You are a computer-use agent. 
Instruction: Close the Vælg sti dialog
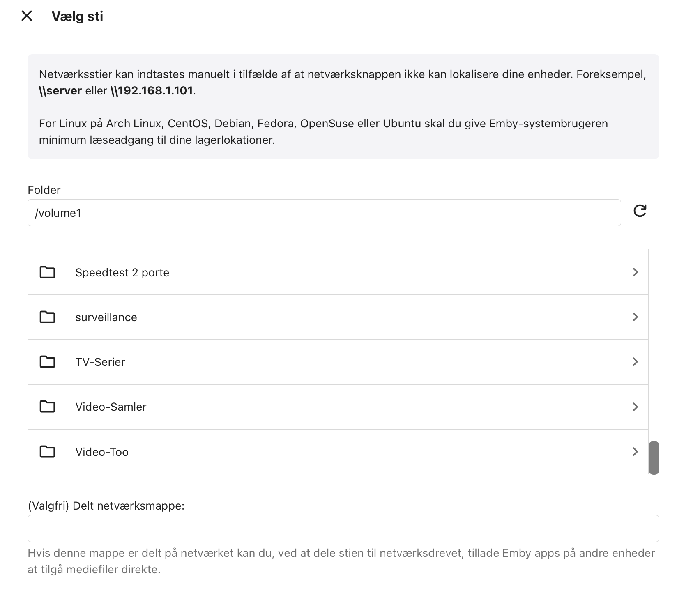[x=27, y=16]
